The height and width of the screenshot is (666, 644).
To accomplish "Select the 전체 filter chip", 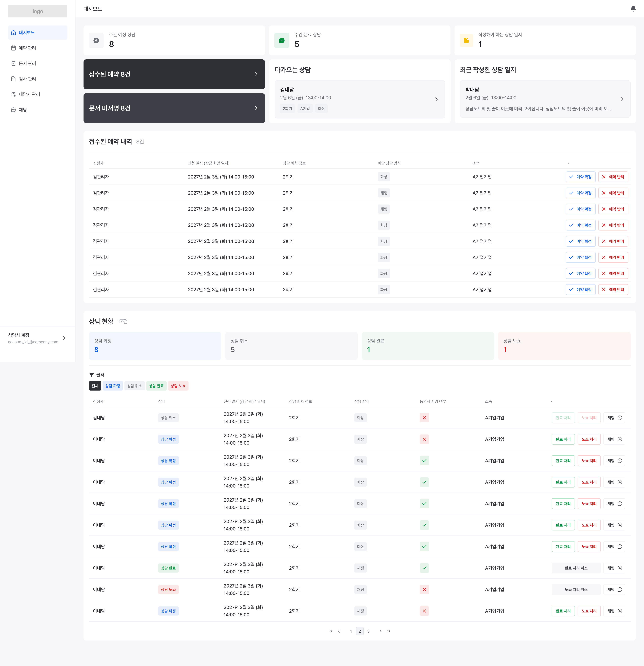I will pos(95,386).
